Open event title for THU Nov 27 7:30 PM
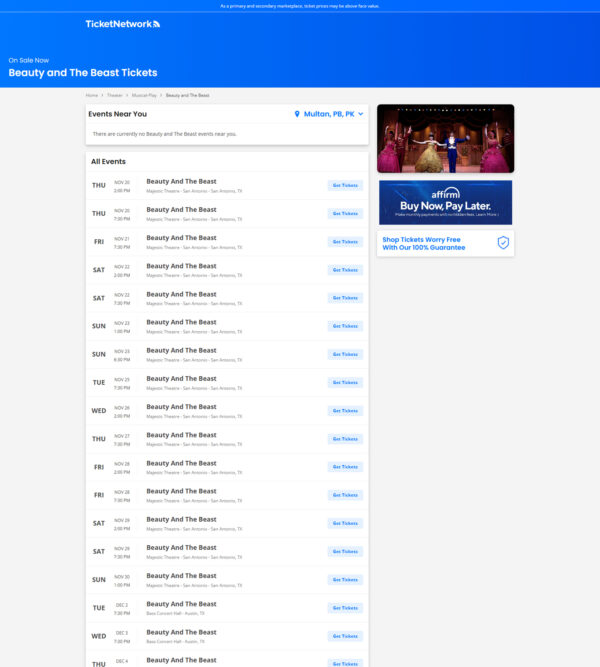 pos(181,435)
